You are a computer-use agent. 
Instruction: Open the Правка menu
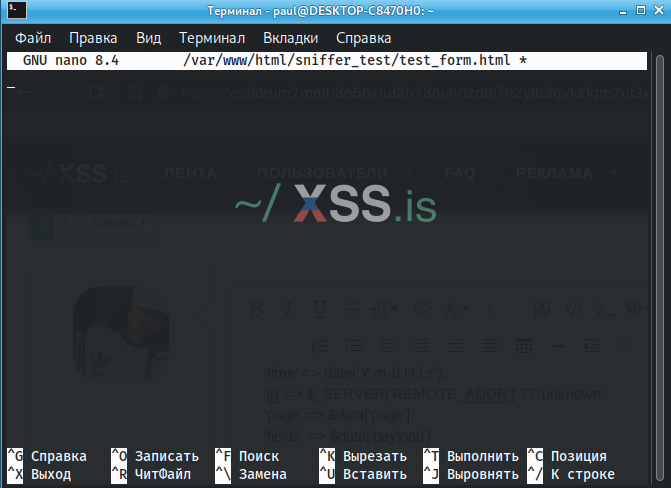coord(93,38)
